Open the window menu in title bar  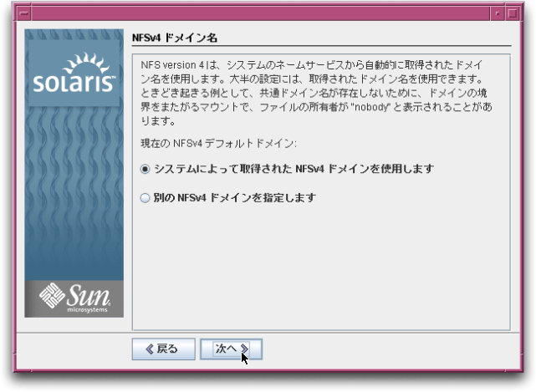pyautogui.click(x=24, y=13)
